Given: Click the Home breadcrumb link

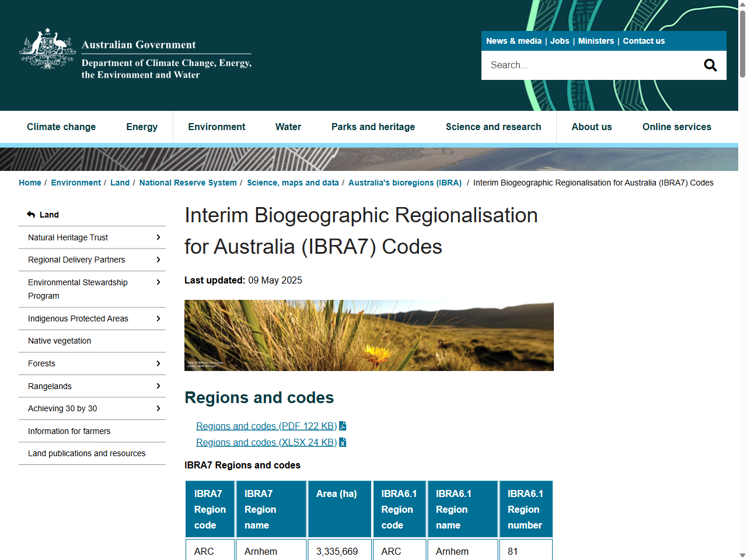Looking at the screenshot, I should click(30, 183).
